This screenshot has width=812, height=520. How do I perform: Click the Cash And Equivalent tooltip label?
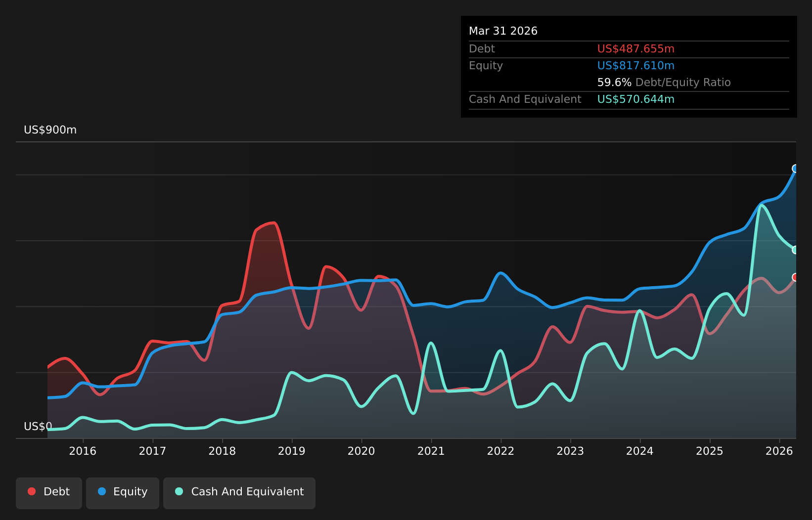[x=525, y=99]
